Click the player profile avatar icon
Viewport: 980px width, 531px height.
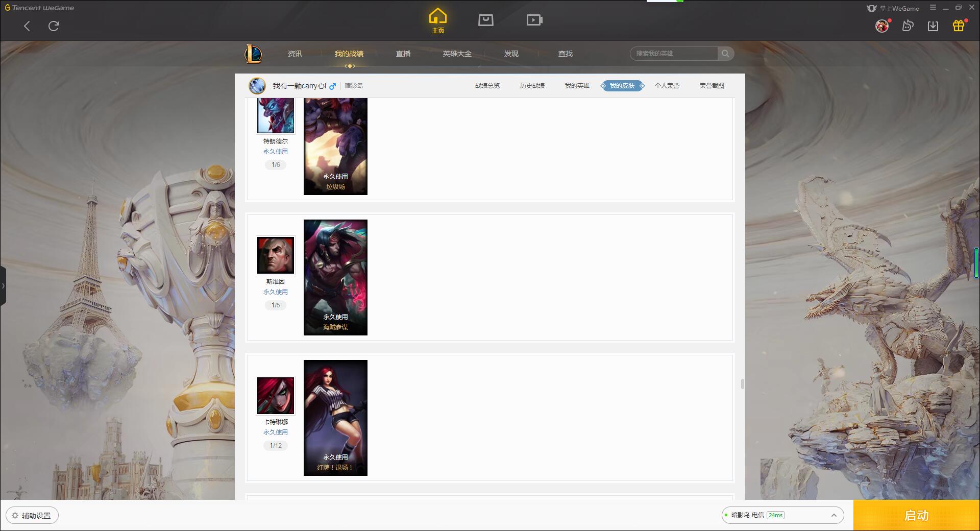(257, 86)
